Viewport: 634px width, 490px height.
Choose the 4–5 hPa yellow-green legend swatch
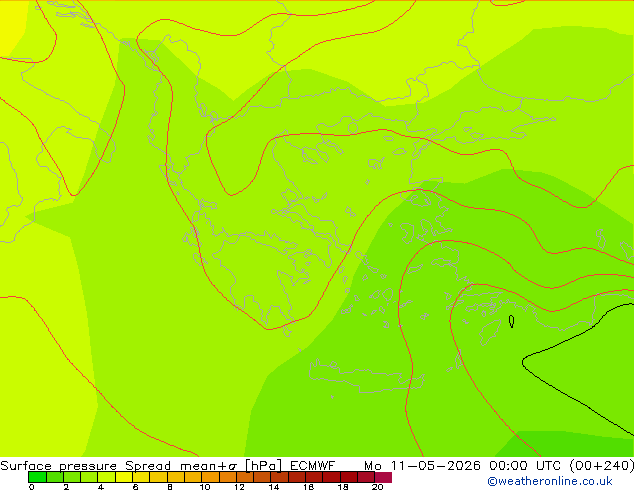pos(106,477)
